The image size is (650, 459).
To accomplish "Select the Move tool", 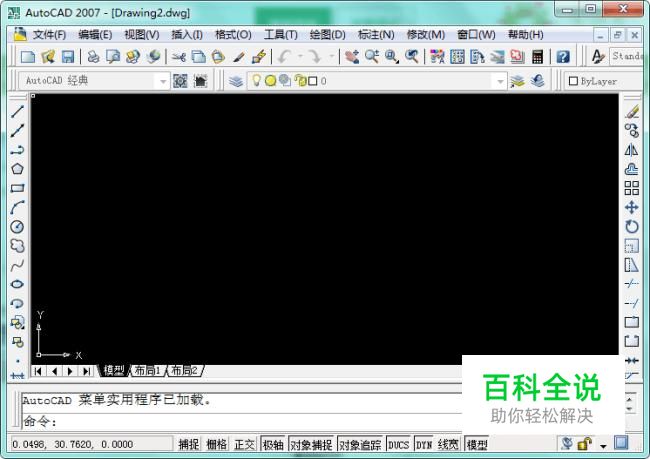I will [631, 207].
